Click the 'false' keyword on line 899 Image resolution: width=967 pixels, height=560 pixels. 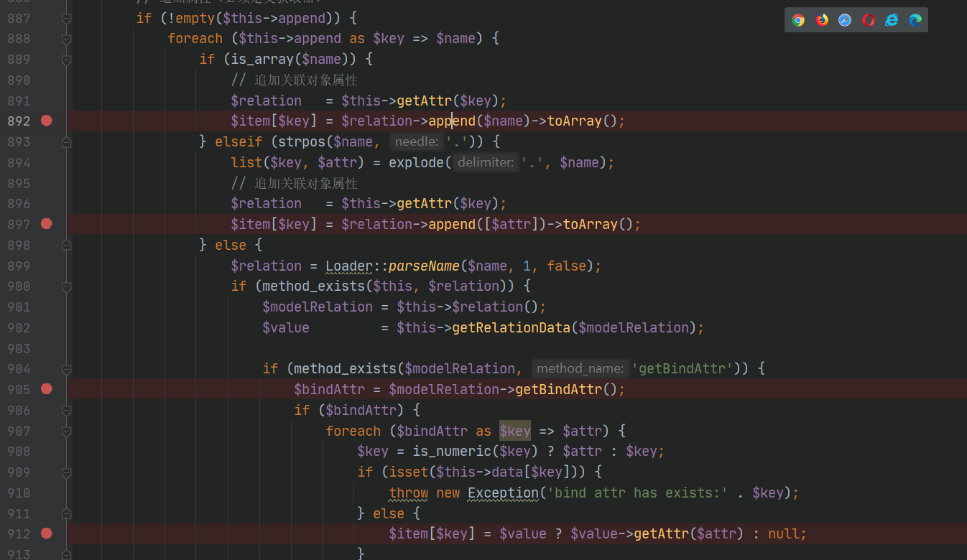(566, 266)
